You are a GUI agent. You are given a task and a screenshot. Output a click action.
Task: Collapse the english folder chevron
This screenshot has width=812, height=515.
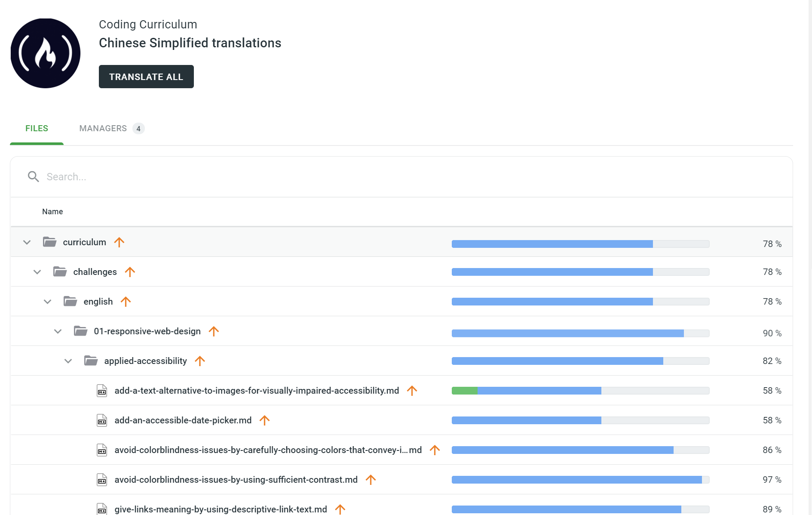click(x=47, y=302)
